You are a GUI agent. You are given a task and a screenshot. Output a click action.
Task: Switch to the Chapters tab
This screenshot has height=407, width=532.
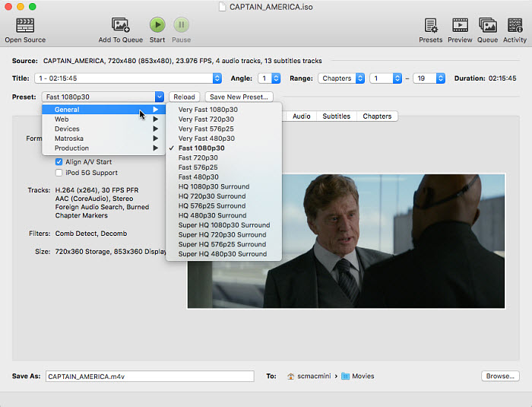coord(377,116)
